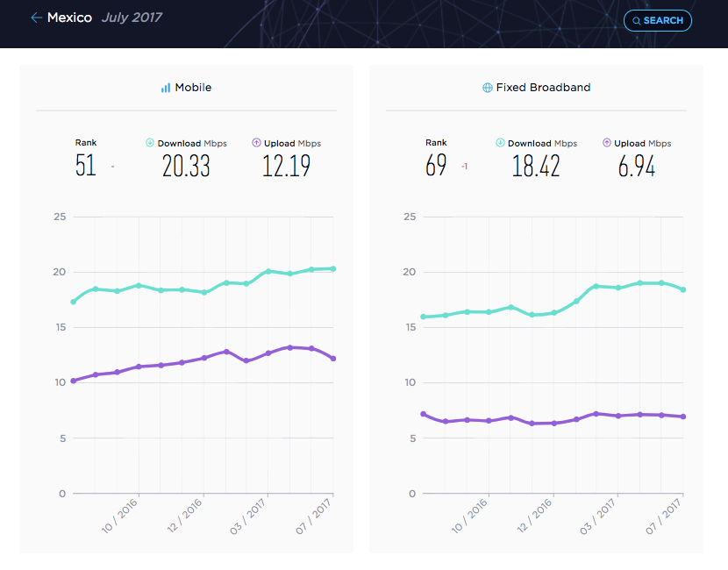Click Fixed Broadband download arrow icon
The image size is (728, 570).
click(500, 142)
